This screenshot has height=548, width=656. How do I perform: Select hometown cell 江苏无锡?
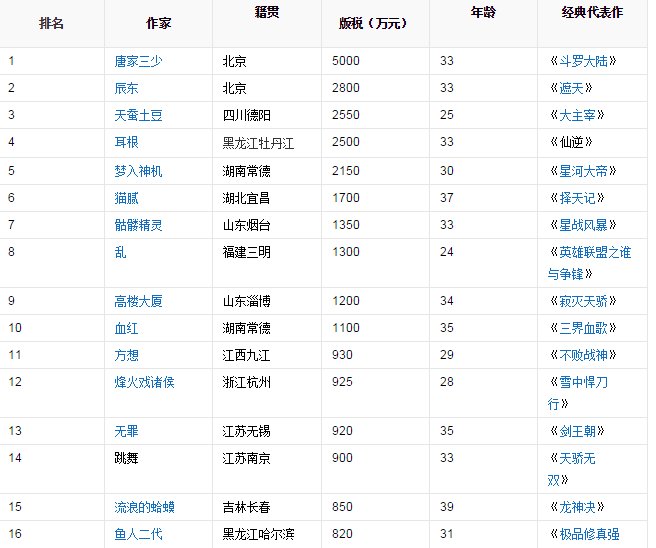tap(247, 431)
